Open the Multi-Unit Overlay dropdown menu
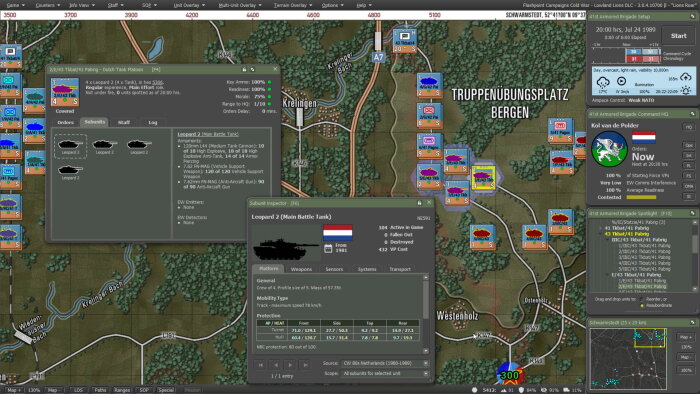700x394 pixels. click(x=240, y=5)
